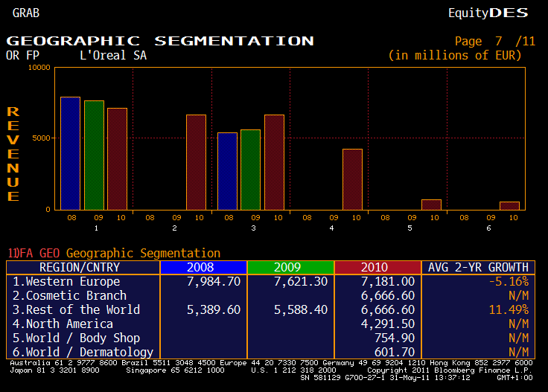Select the North America row label

click(x=64, y=324)
